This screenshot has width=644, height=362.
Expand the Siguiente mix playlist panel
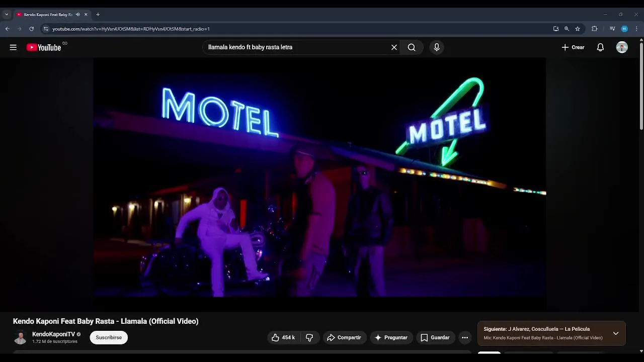tap(616, 333)
